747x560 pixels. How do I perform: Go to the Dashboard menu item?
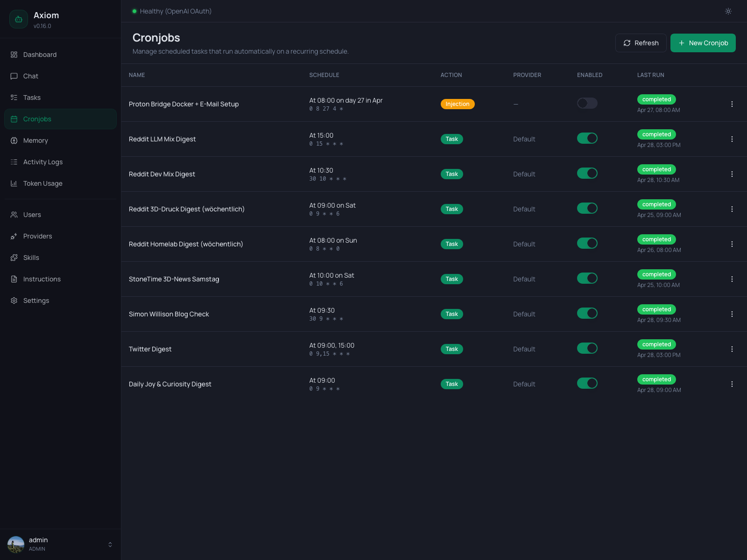pos(40,55)
